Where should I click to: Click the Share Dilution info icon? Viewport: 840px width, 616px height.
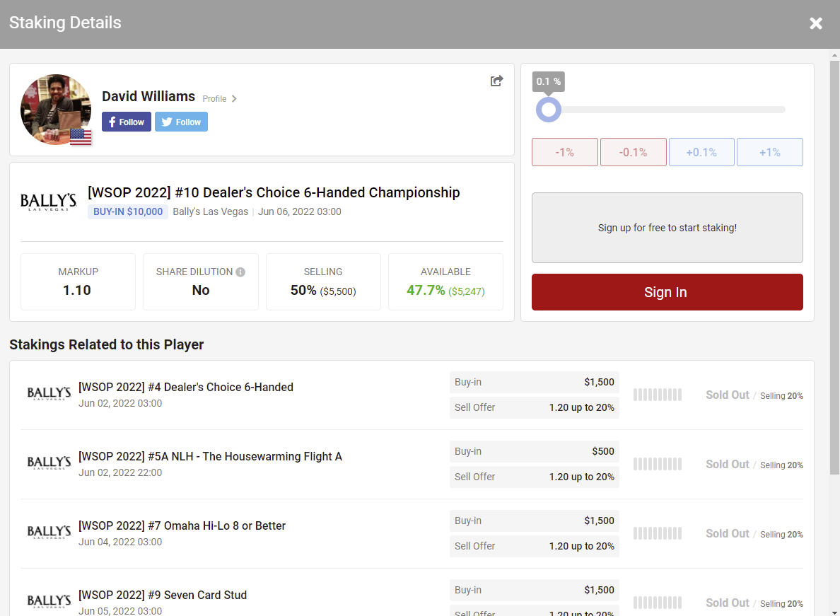pyautogui.click(x=240, y=272)
